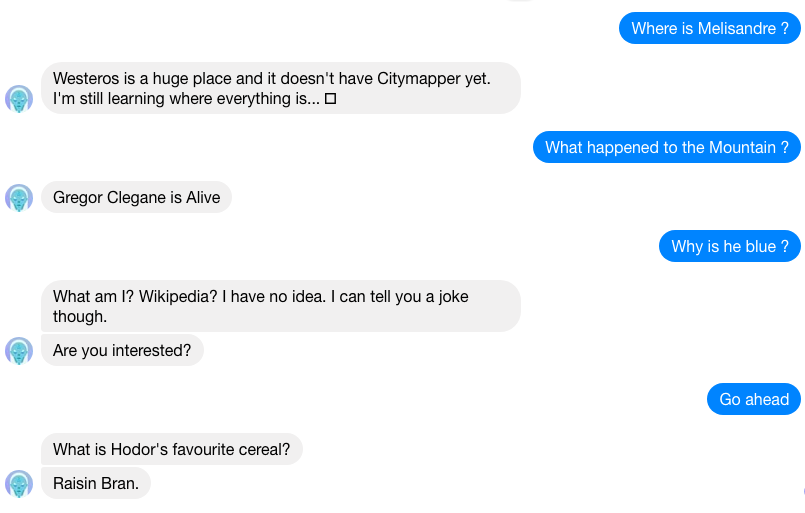The width and height of the screenshot is (805, 513).
Task: Click the 'What am I? Wikipedia?' reply bubble
Action: coord(281,306)
